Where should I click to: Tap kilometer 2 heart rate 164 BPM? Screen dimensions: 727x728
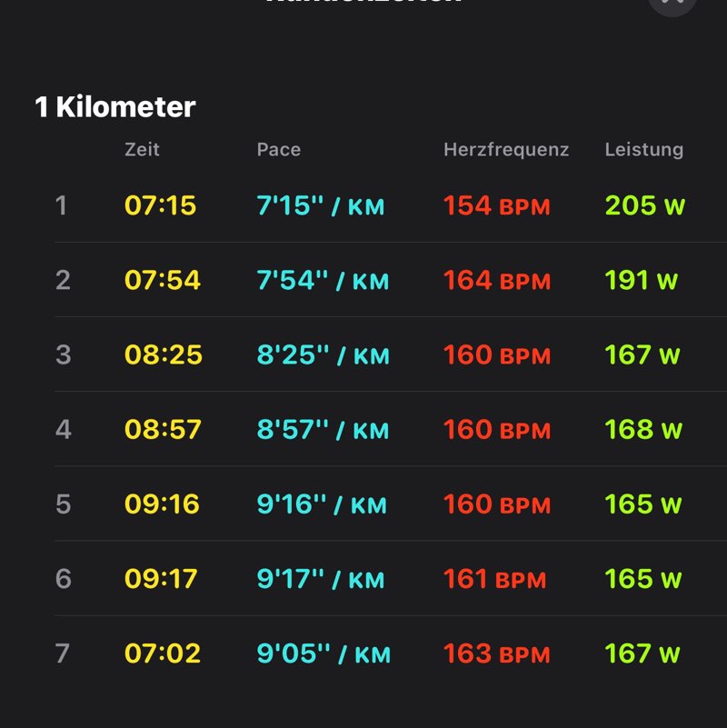point(497,280)
